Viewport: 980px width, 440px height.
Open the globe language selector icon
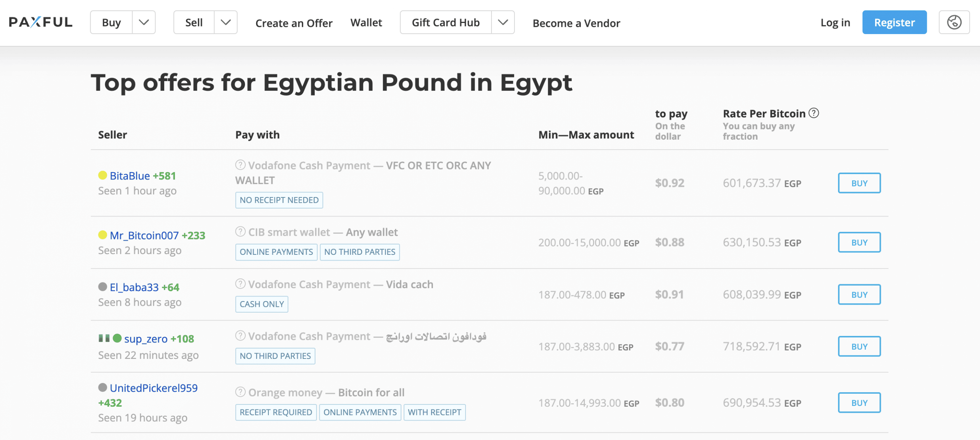point(954,22)
